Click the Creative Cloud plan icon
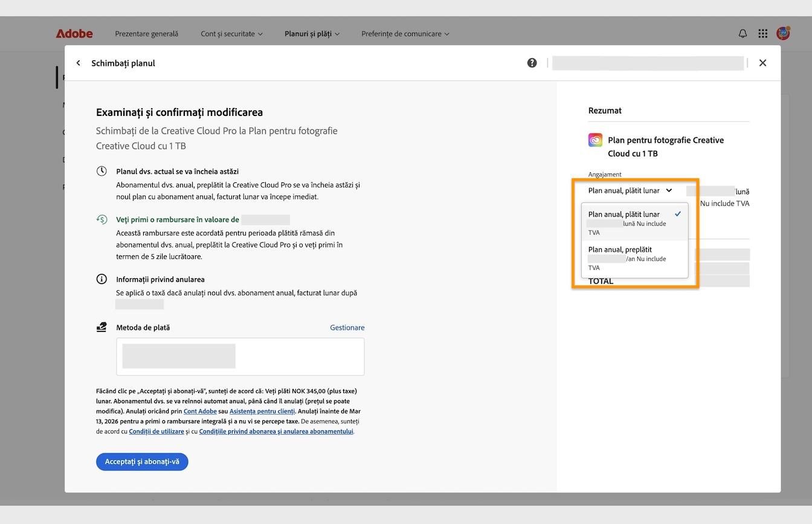812x524 pixels. [x=595, y=140]
